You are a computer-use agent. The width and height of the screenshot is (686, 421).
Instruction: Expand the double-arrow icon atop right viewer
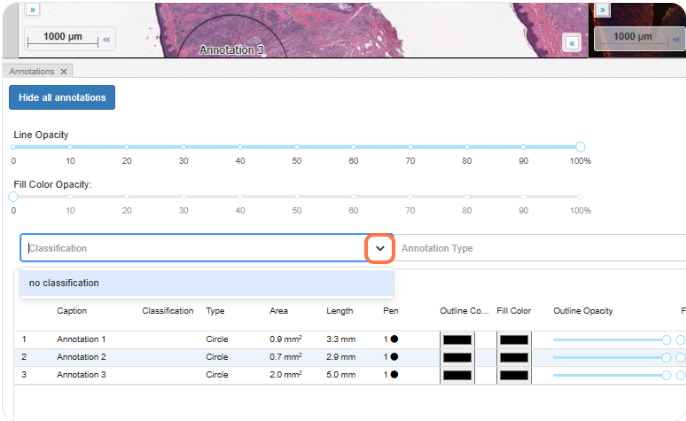(x=603, y=9)
